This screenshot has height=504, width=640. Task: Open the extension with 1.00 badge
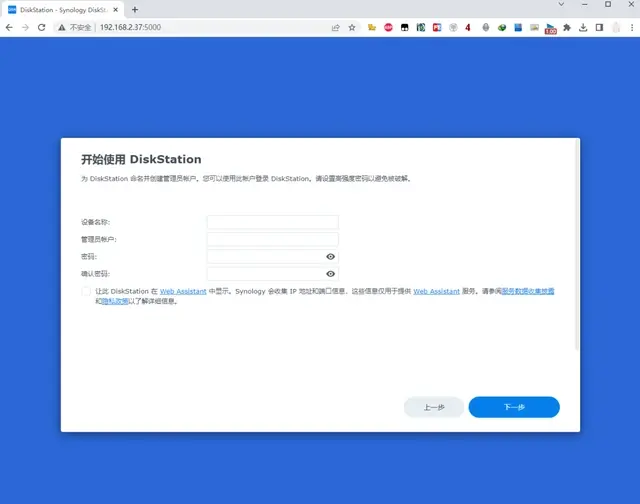(x=551, y=29)
